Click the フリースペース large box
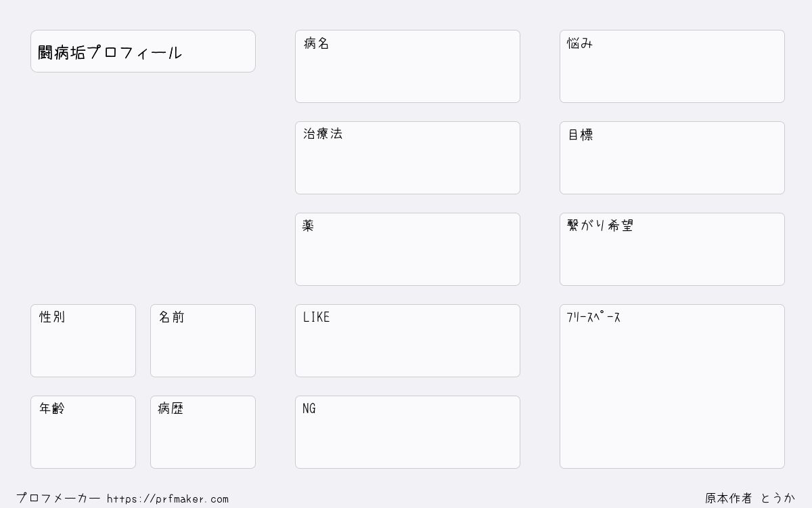Screen dimensions: 812x508 (x=672, y=386)
